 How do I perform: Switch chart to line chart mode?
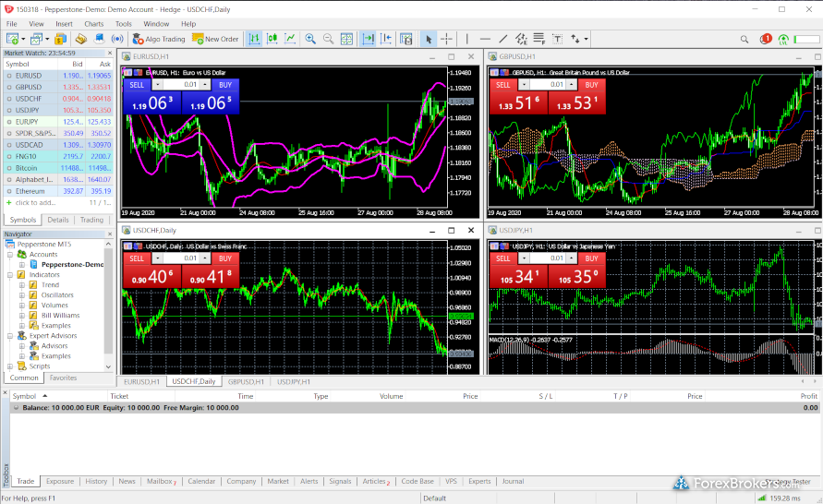coord(290,39)
